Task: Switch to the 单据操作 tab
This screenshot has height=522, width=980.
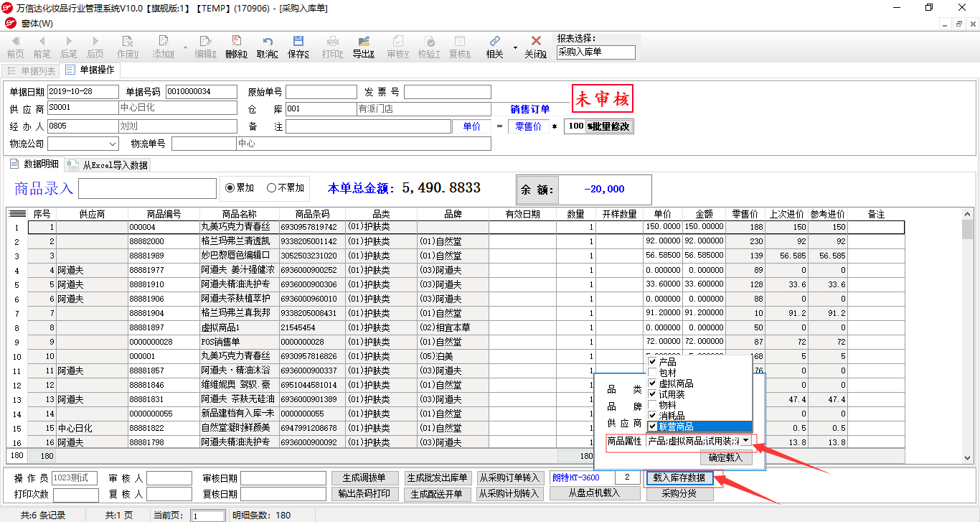Action: (x=90, y=70)
